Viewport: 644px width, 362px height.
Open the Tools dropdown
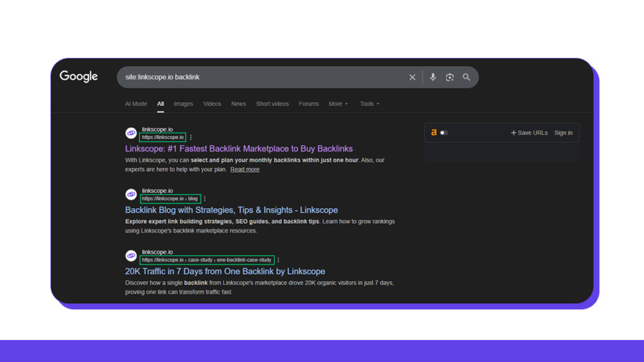pyautogui.click(x=369, y=104)
